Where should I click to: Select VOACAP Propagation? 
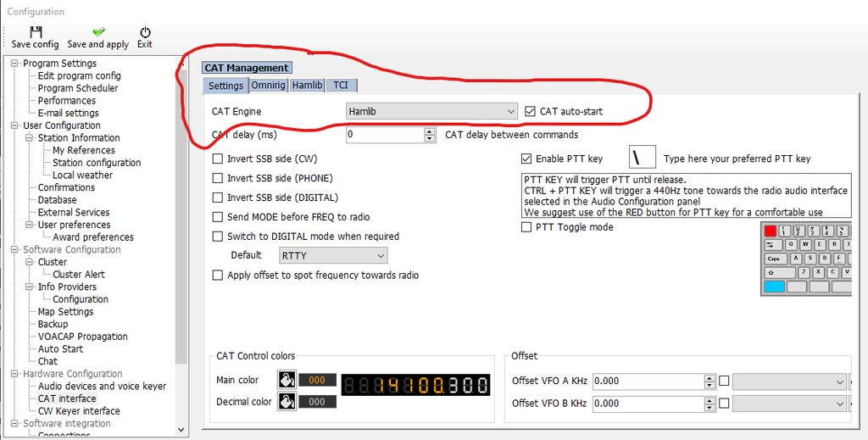pos(82,337)
